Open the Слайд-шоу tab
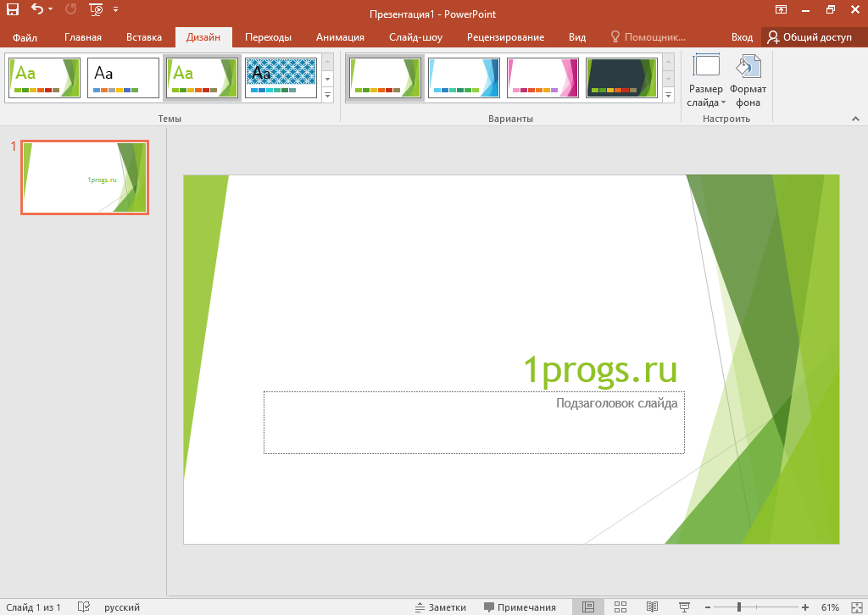 (x=415, y=37)
